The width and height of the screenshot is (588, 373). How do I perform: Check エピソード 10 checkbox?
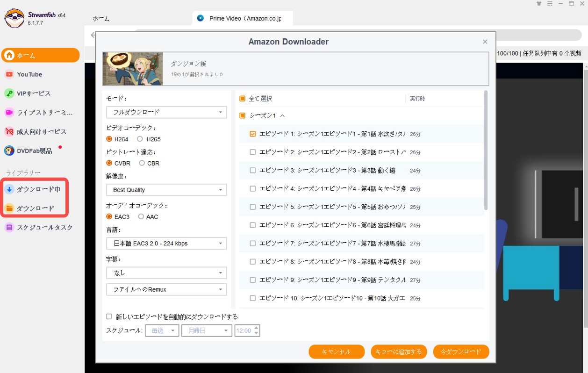point(252,298)
